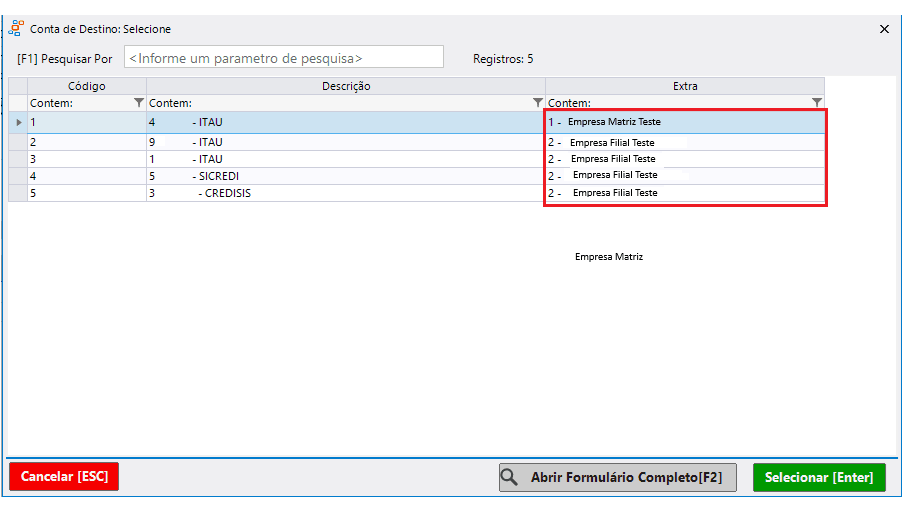The width and height of the screenshot is (908, 506).
Task: Click Selecionar [Enter] button
Action: pos(819,477)
